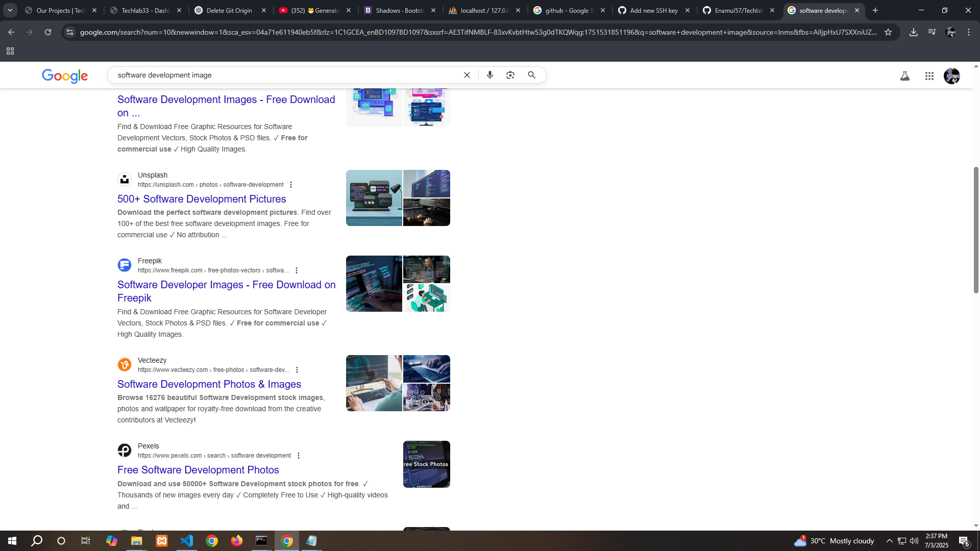The width and height of the screenshot is (980, 551).
Task: Expand the Pexels result options menu
Action: click(x=299, y=456)
